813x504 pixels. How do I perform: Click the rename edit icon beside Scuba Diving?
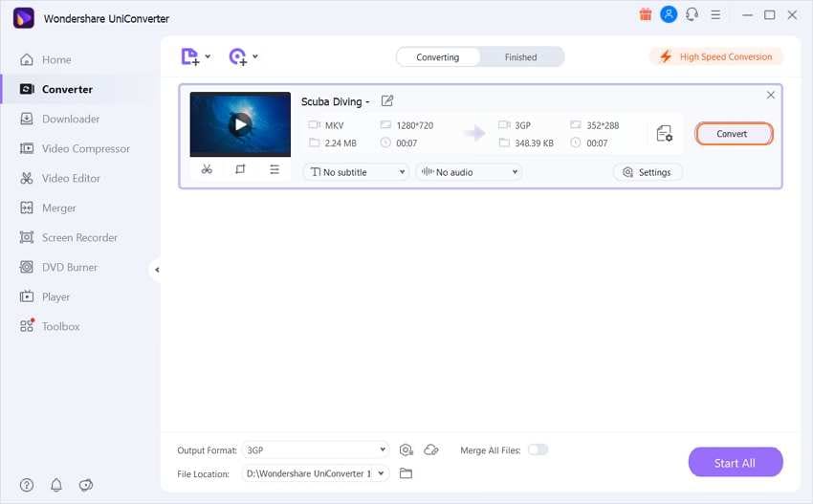pyautogui.click(x=386, y=100)
